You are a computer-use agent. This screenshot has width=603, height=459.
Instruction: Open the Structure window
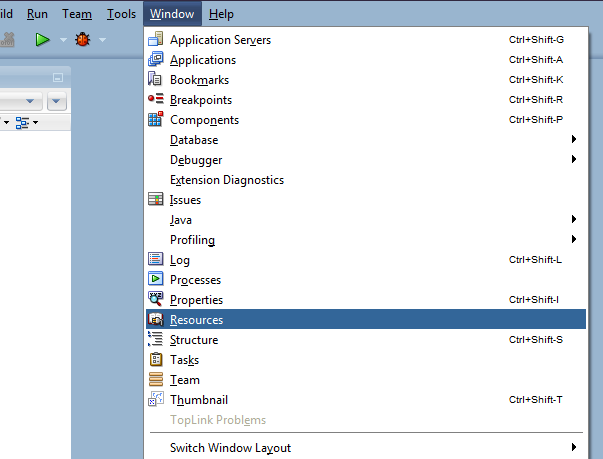tap(194, 340)
